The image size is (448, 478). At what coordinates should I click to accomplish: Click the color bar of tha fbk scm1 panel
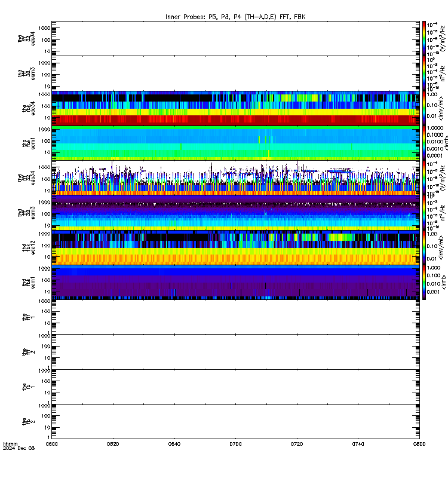coord(424,143)
